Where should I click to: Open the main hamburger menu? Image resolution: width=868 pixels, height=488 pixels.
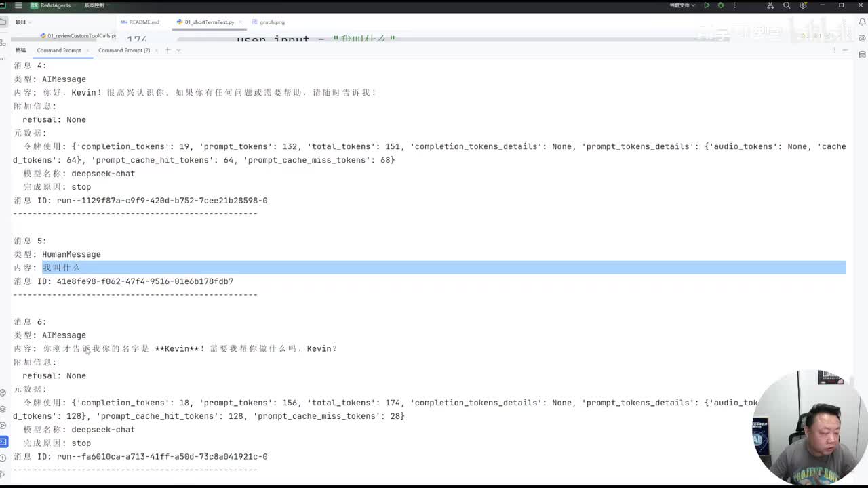(x=18, y=5)
